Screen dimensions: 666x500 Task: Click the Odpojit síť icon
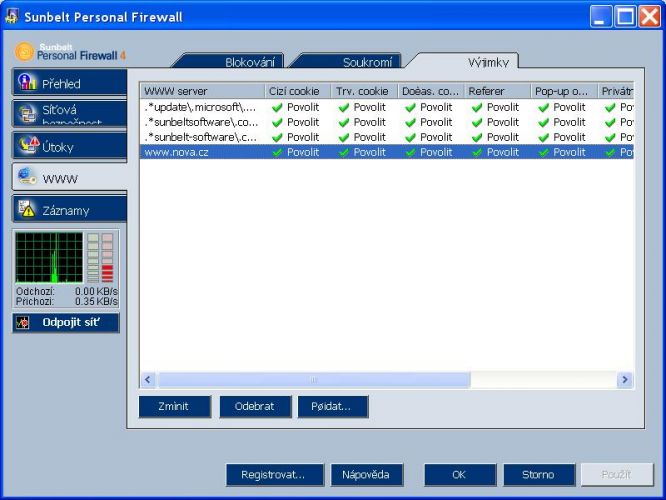click(22, 323)
